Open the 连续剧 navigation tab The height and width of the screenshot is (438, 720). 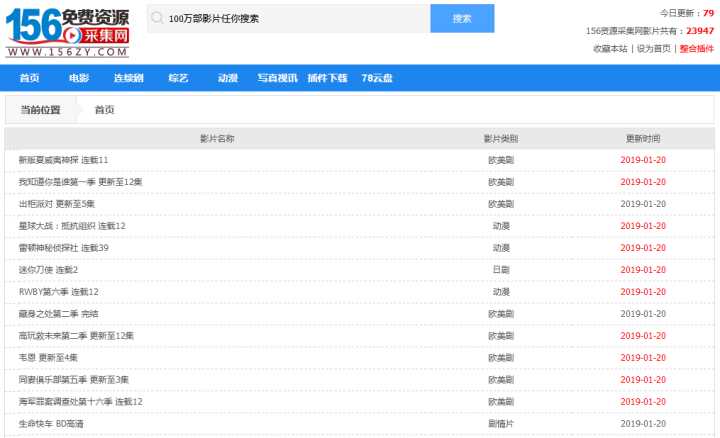(x=128, y=78)
